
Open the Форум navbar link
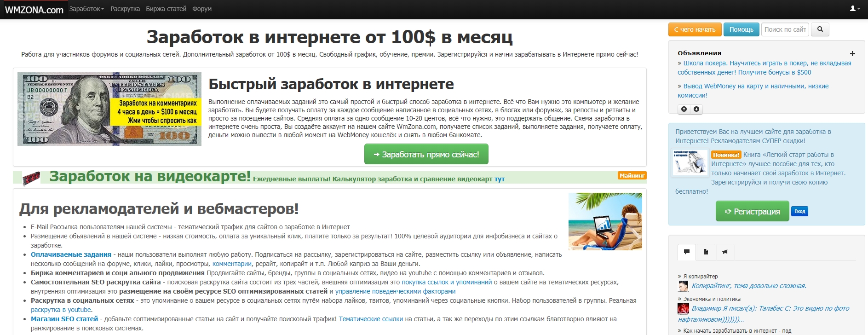[x=202, y=9]
